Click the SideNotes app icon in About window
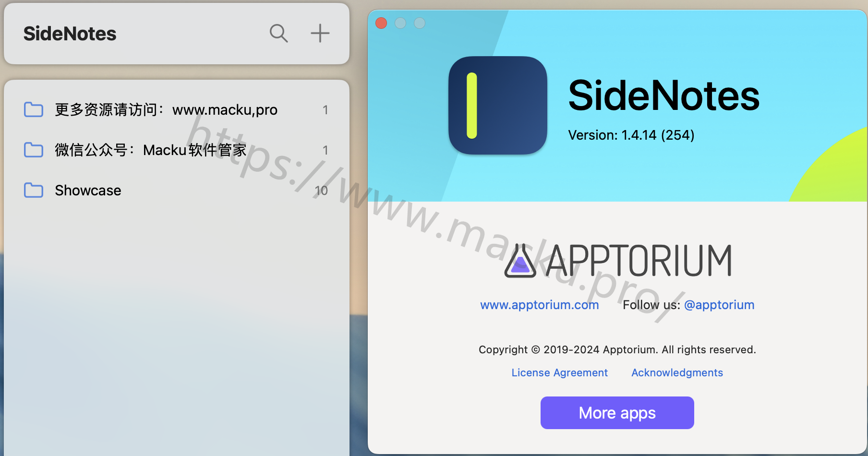 click(498, 106)
